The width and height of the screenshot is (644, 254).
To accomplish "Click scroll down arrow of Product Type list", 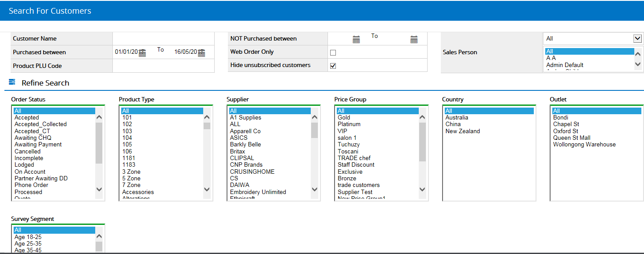I will (x=207, y=189).
